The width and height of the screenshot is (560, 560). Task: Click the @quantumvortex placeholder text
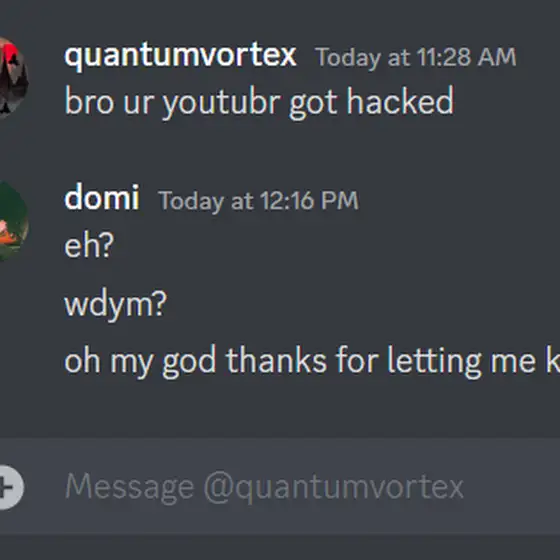coord(334,488)
